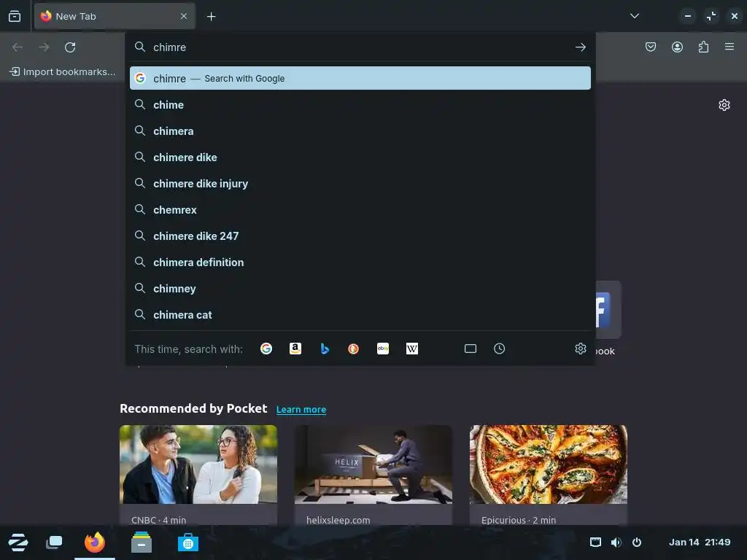This screenshot has width=747, height=560.
Task: Open the power tray icon
Action: tap(637, 542)
